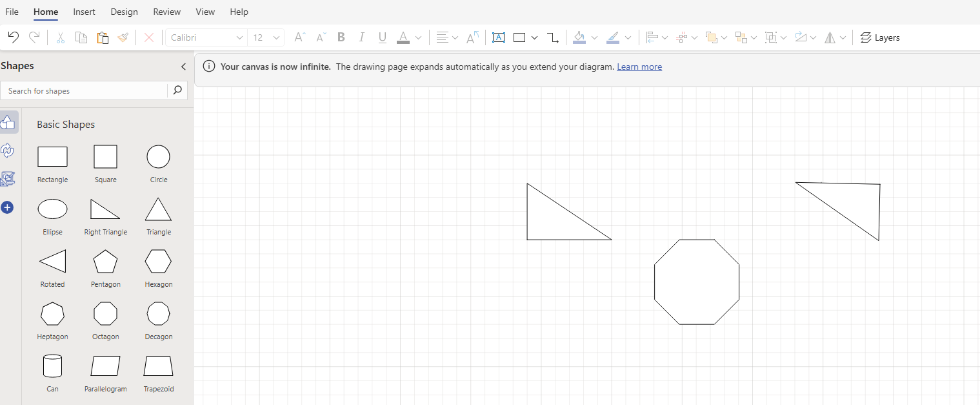980x405 pixels.
Task: Click the Learn more link
Action: coord(639,67)
